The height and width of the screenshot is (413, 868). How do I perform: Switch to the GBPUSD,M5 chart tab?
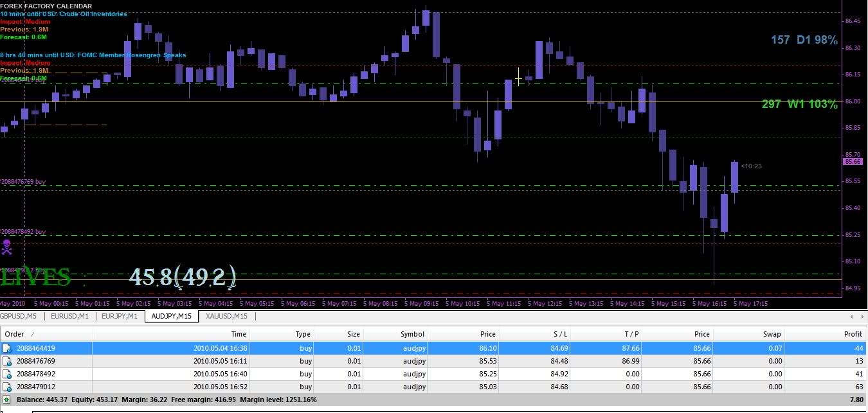coord(19,316)
